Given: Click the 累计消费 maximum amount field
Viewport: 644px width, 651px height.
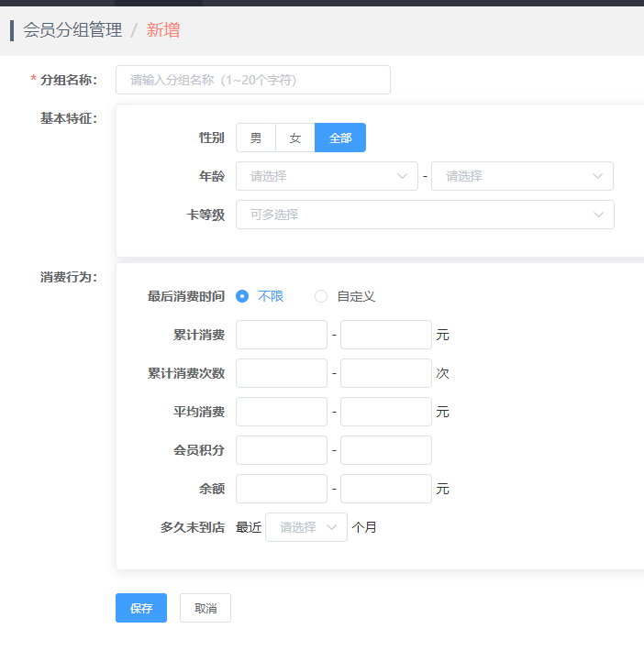Looking at the screenshot, I should 386,335.
